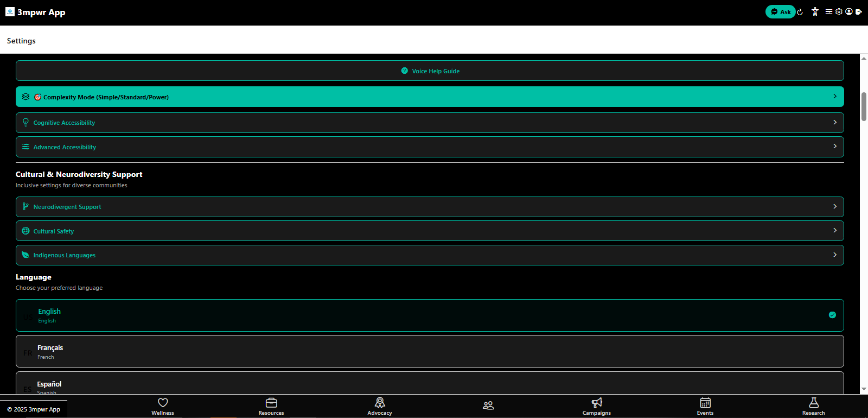Expand the Neurodivergent Support section
The image size is (868, 418).
(x=430, y=207)
